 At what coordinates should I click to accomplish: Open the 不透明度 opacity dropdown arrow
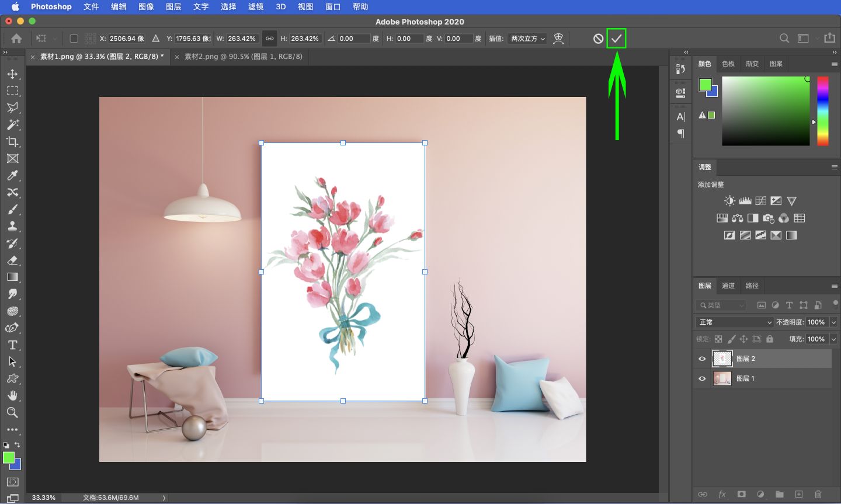click(834, 322)
